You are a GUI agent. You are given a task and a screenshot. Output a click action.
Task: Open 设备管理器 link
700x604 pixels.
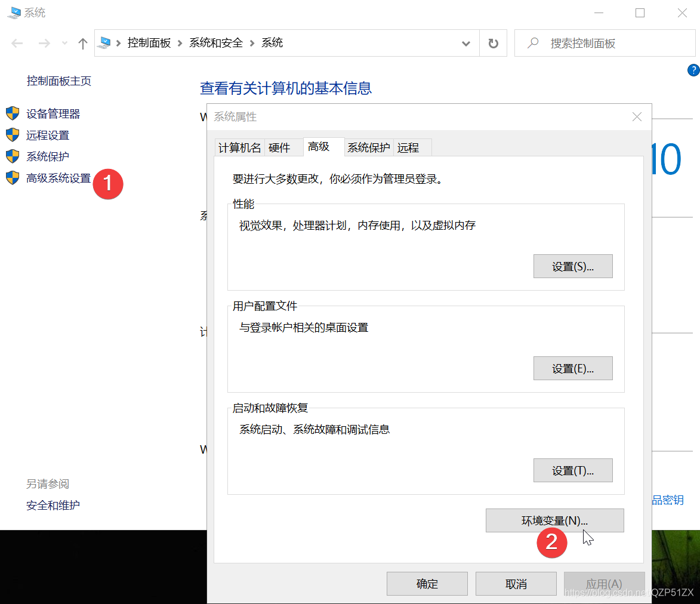pyautogui.click(x=53, y=114)
